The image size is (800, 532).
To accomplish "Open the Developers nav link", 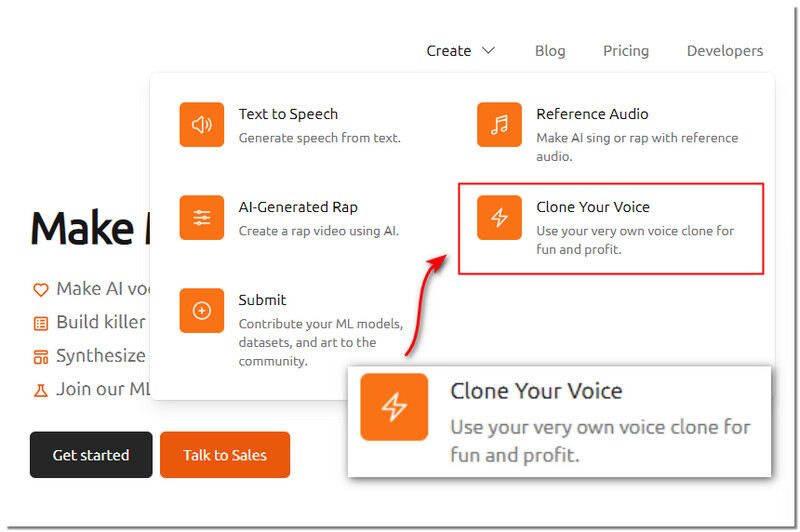I will (725, 51).
